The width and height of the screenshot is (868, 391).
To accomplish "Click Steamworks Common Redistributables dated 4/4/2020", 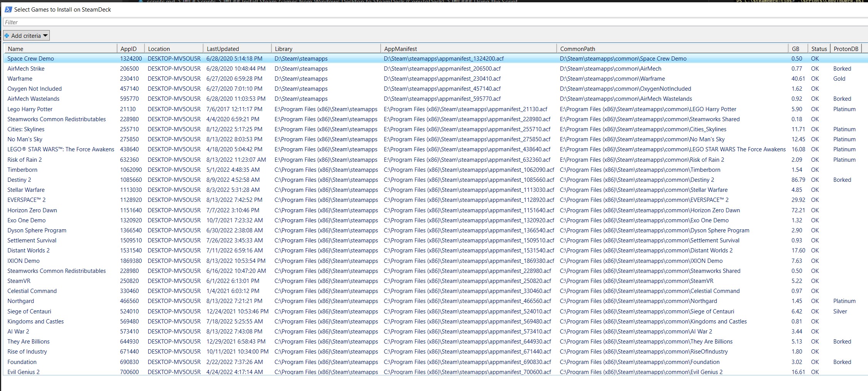I will (x=56, y=119).
